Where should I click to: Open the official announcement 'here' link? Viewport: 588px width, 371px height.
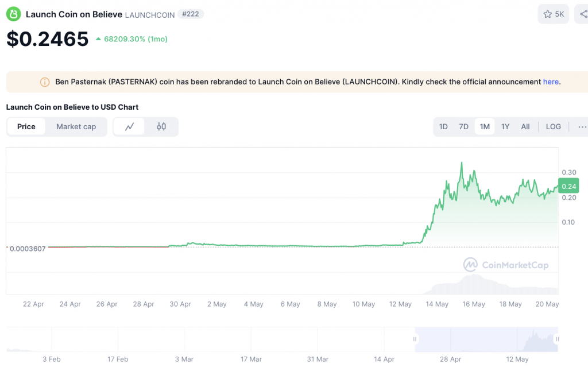[x=551, y=82]
